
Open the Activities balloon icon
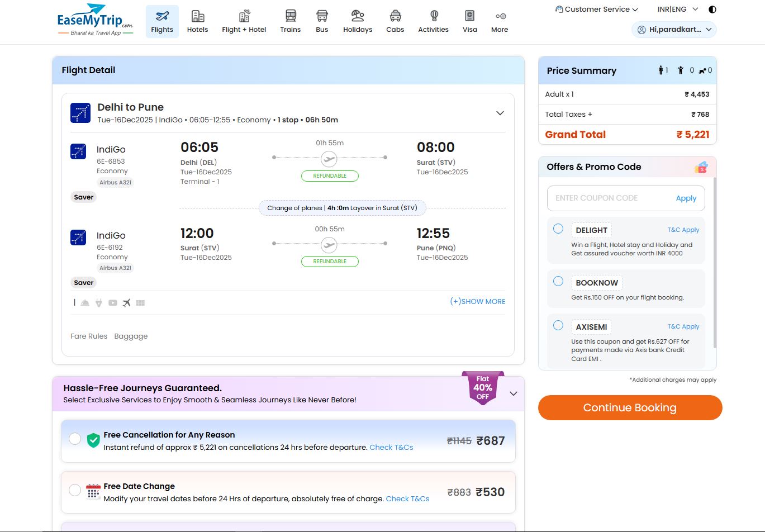click(434, 17)
